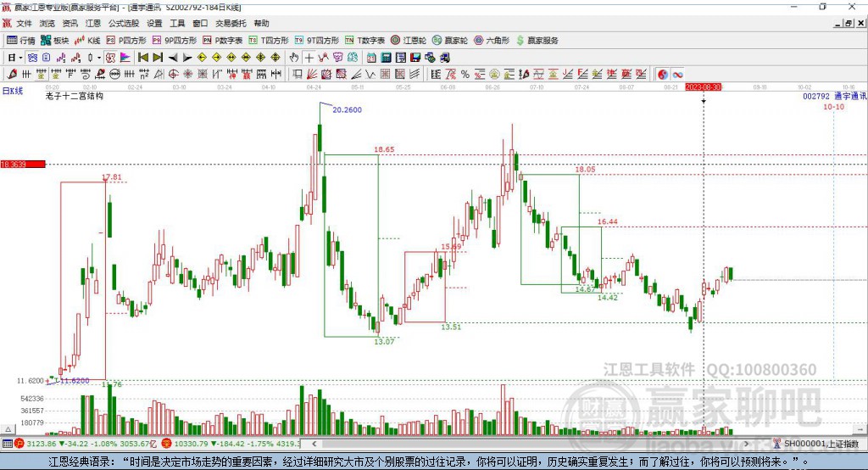This screenshot has width=868, height=470.
Task: Step chart left with black arrow
Action: [173, 58]
